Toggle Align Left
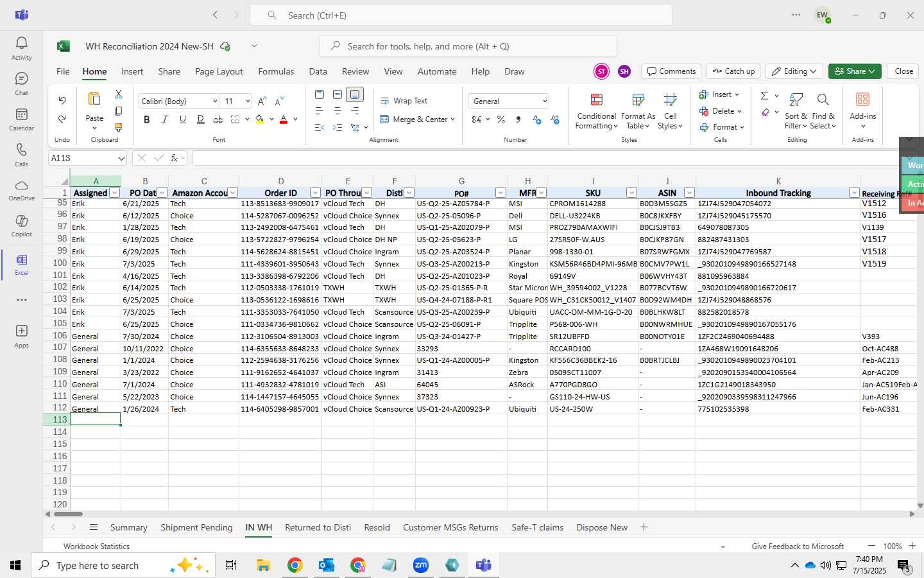The image size is (924, 578). coord(320,111)
